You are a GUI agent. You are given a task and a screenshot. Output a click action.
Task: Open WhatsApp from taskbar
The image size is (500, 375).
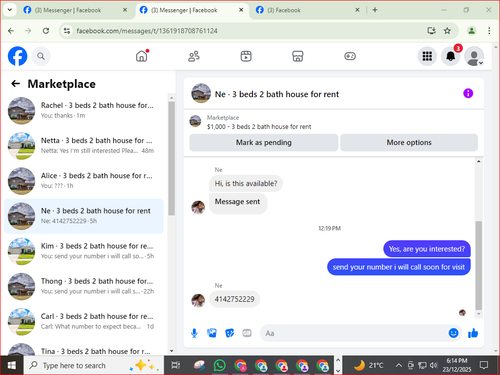(219, 365)
